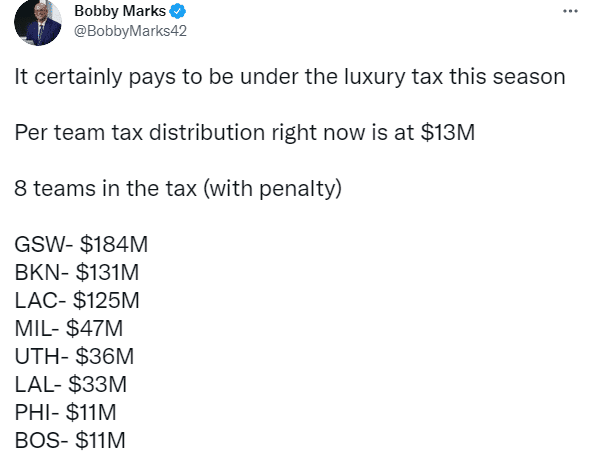Click the luxury tax opening sentence
This screenshot has height=456, width=595.
pyautogui.click(x=290, y=77)
